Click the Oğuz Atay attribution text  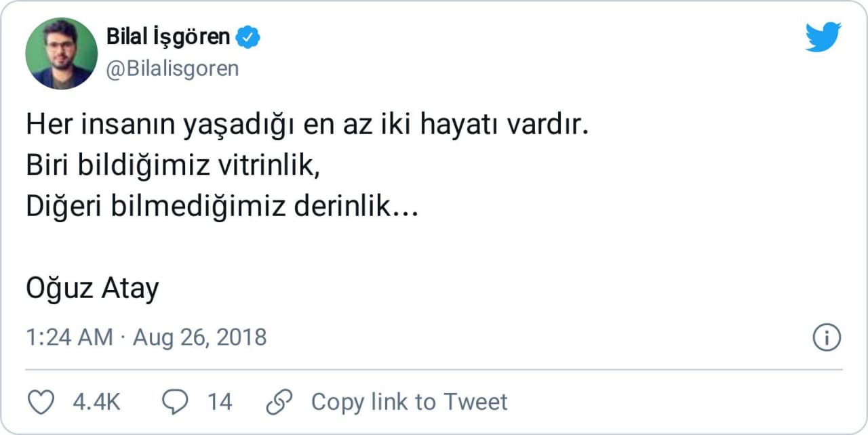92,289
